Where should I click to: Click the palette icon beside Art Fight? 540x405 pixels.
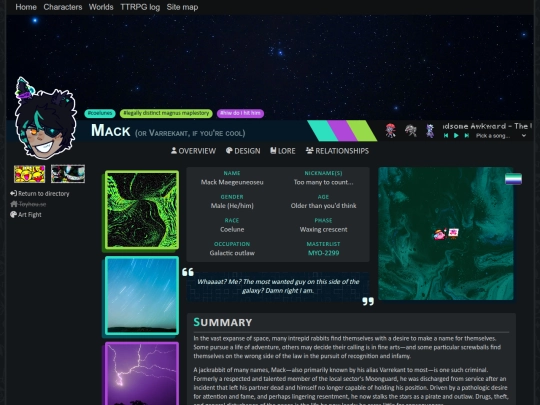tap(13, 215)
